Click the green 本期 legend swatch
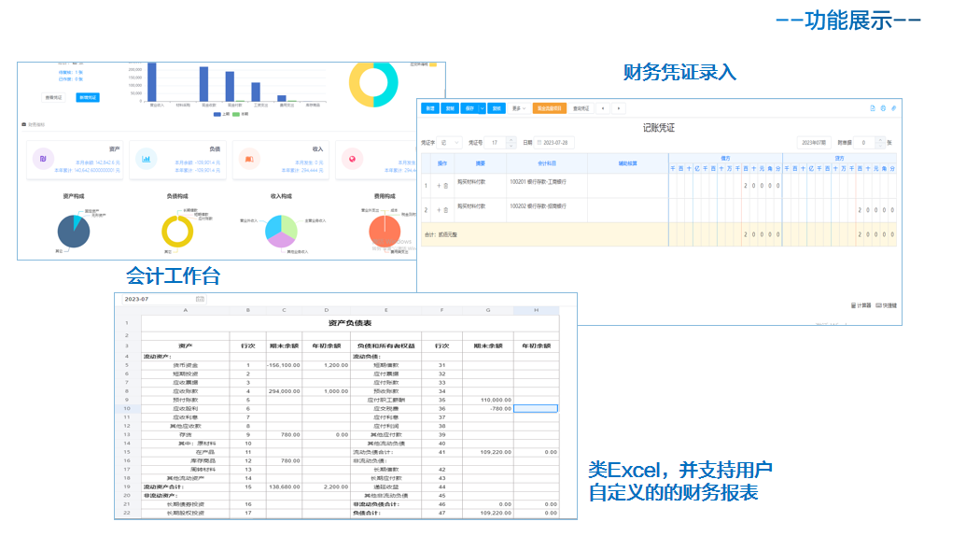980x550 pixels. pos(235,114)
